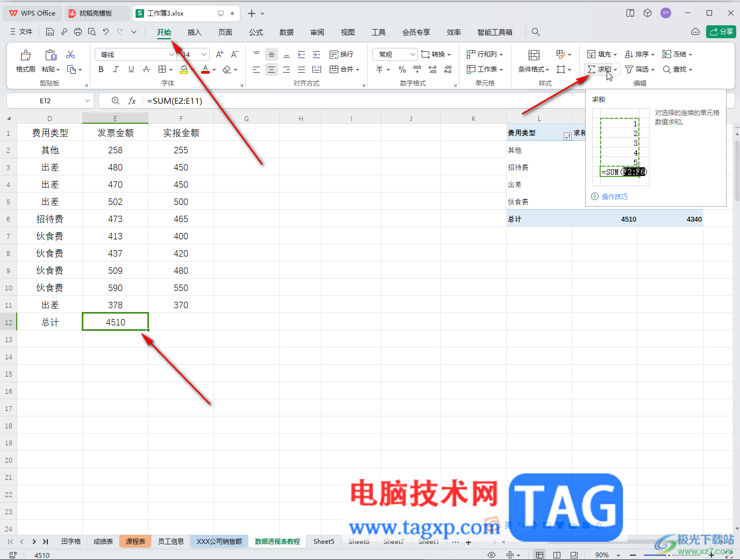Switch to Normal view in status bar

(539, 555)
